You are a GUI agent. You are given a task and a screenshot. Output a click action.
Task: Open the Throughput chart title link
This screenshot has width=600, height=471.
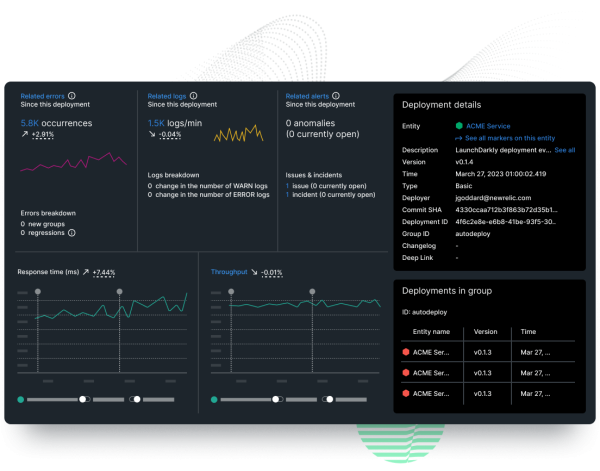pos(228,271)
